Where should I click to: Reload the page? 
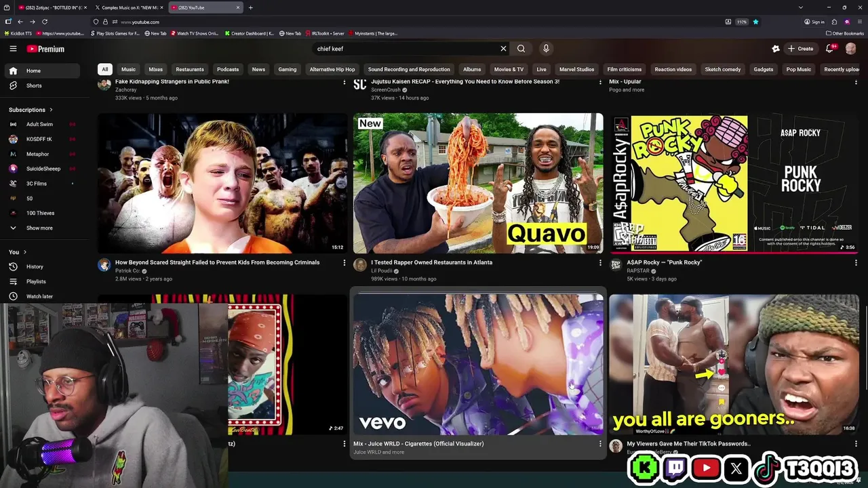[x=45, y=22]
